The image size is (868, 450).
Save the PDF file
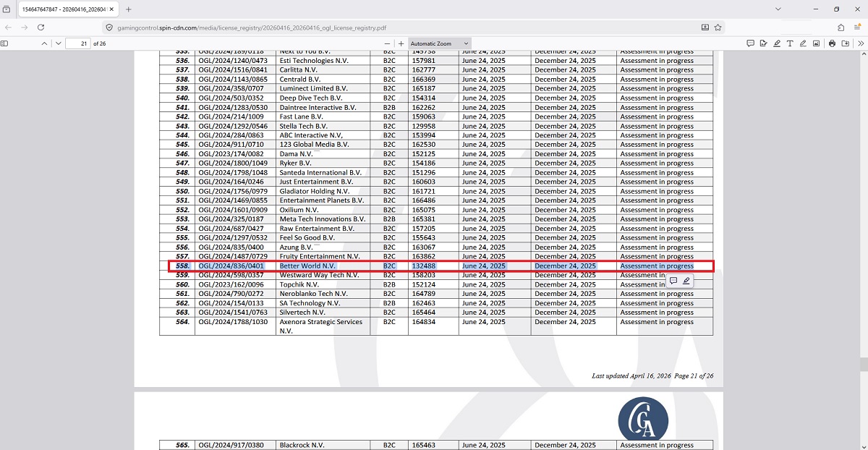[845, 43]
